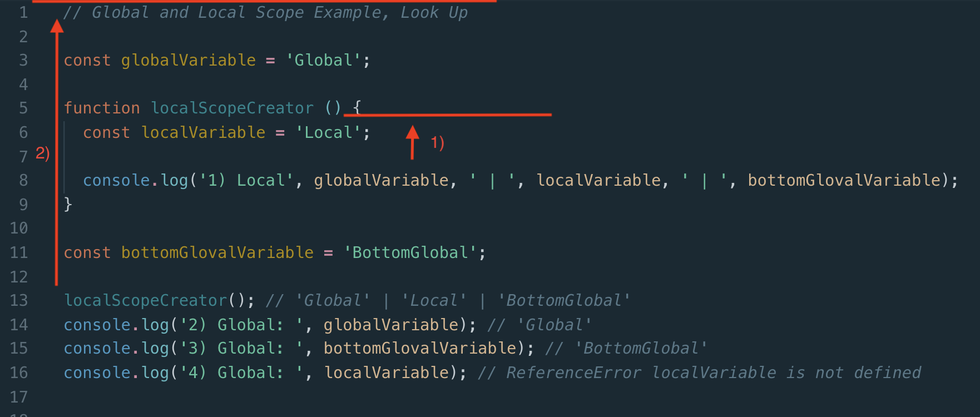The image size is (980, 417).
Task: Click the upward arrowhead near line 1
Action: click(57, 26)
